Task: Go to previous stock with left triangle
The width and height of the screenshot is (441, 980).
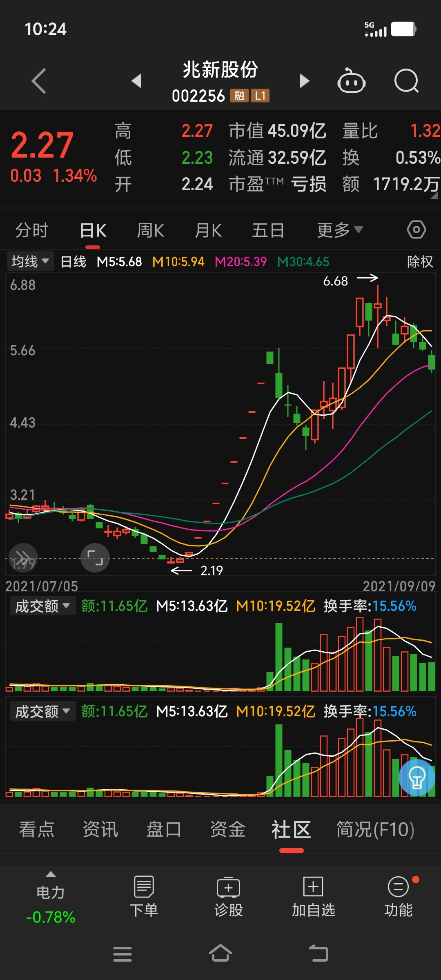Action: 136,81
